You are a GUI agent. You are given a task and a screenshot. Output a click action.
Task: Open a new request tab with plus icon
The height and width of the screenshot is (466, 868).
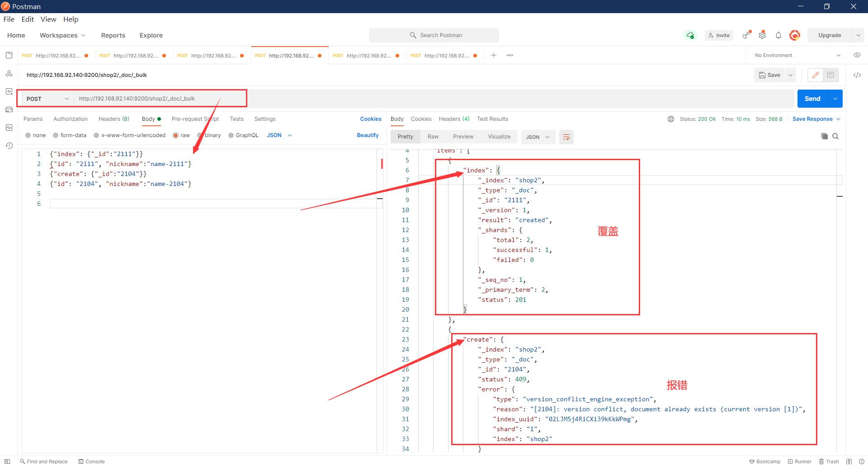tap(494, 55)
